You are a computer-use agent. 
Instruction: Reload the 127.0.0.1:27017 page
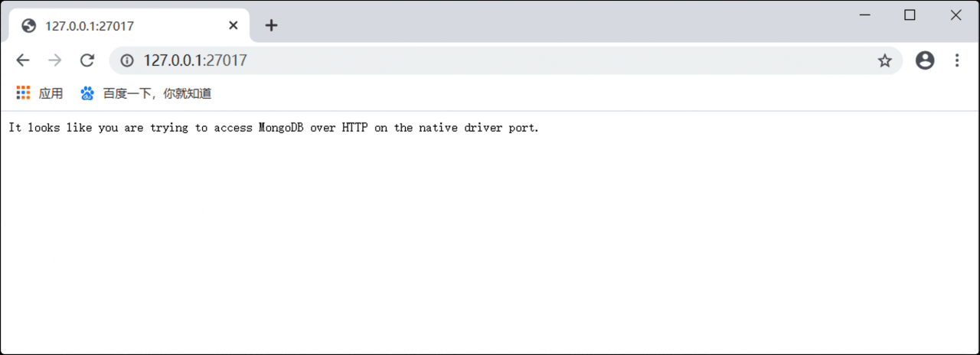point(87,60)
